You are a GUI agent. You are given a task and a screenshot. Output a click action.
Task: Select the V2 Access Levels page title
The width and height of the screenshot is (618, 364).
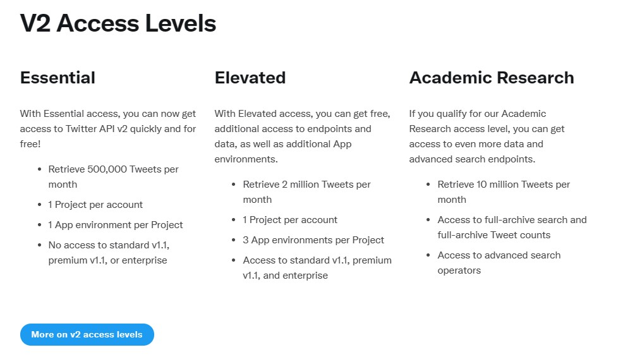point(118,23)
